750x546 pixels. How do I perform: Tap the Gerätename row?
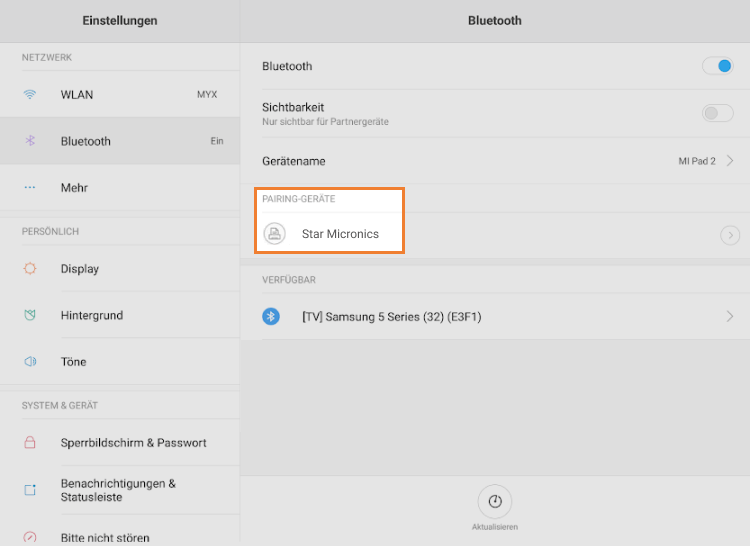coord(450,161)
